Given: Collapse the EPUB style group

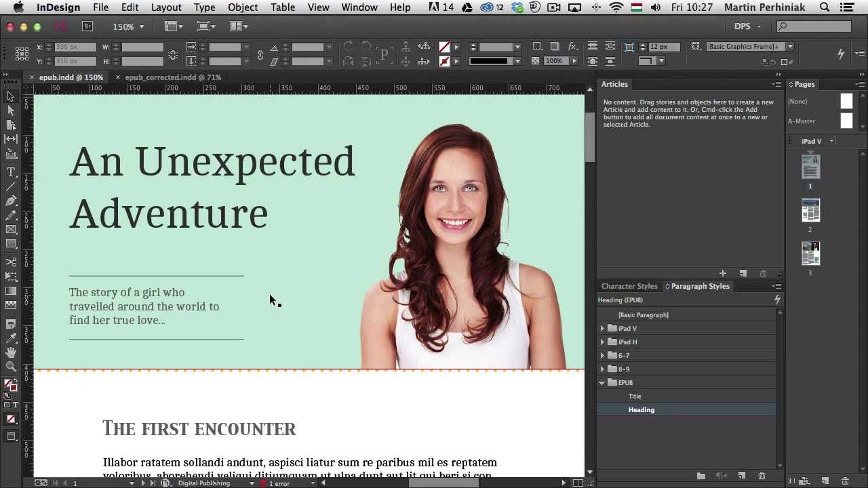Looking at the screenshot, I should click(x=602, y=382).
